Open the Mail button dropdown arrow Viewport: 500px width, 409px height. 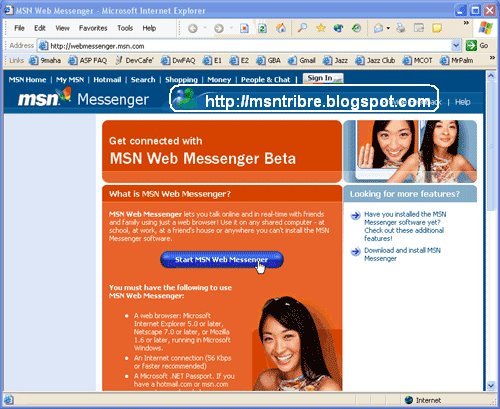[388, 29]
